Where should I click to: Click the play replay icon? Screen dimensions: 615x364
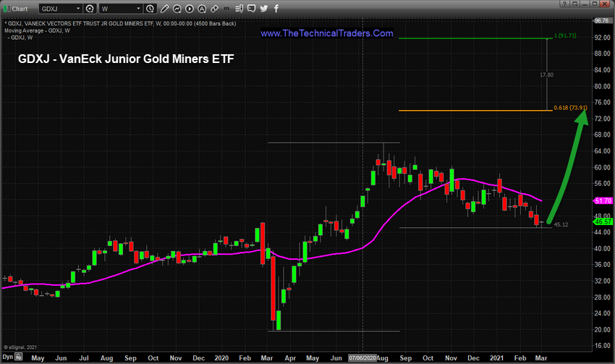190,9
